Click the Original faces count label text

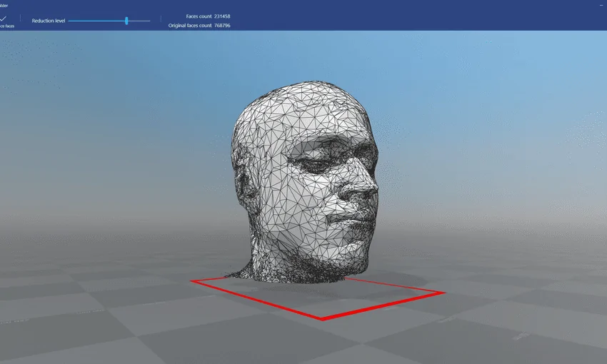click(x=190, y=26)
